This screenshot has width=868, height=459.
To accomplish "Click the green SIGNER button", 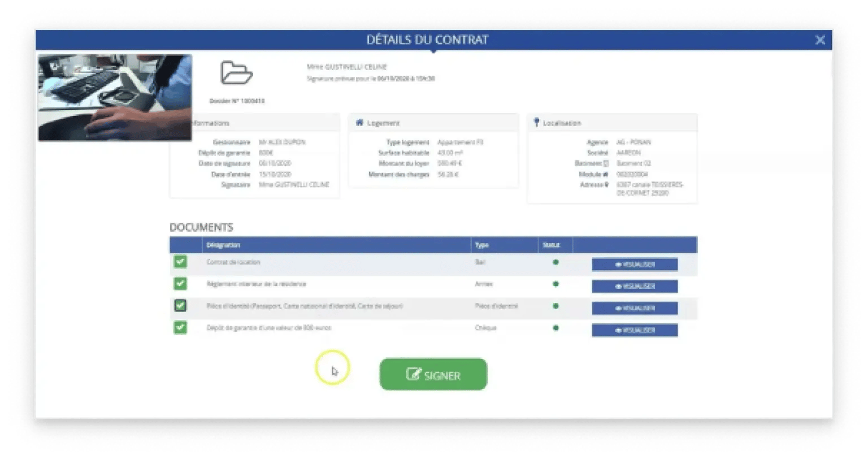I will point(433,374).
